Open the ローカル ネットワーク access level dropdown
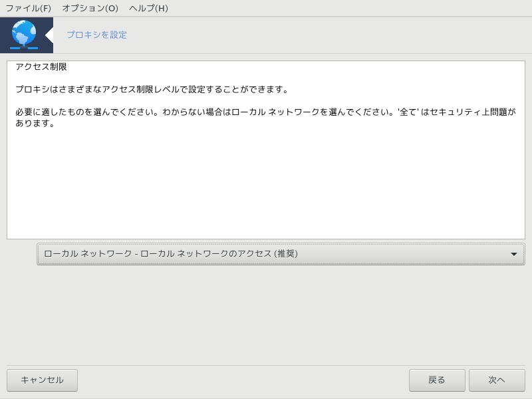Image resolution: width=532 pixels, height=399 pixels. coord(281,254)
